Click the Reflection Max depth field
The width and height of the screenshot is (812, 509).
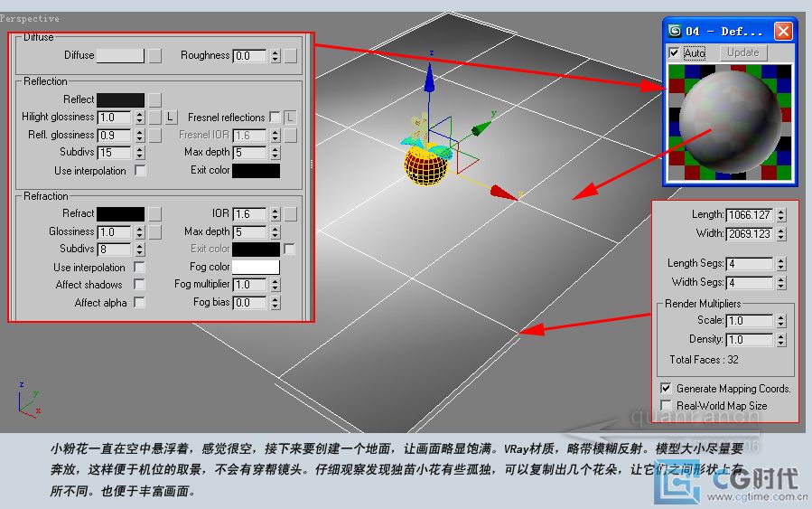coord(249,153)
